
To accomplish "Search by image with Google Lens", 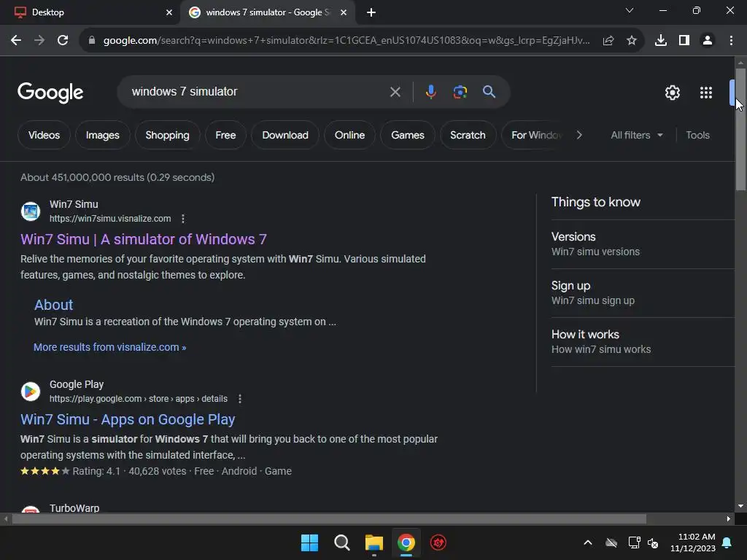I will (x=460, y=91).
